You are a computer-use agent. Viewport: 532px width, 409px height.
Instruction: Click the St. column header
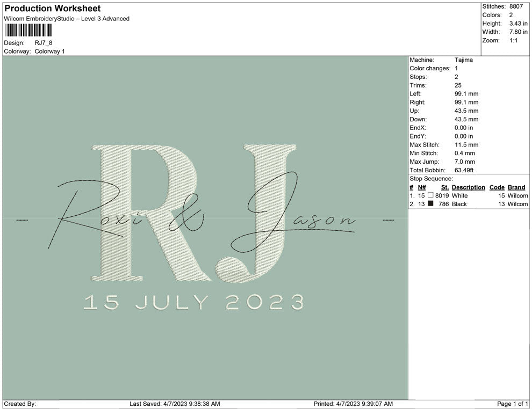tap(444, 187)
